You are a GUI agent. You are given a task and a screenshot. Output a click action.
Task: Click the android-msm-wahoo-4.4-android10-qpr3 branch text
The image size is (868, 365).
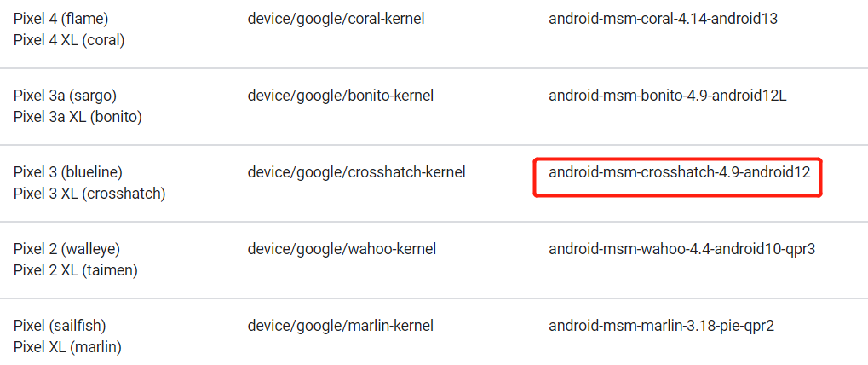point(682,248)
